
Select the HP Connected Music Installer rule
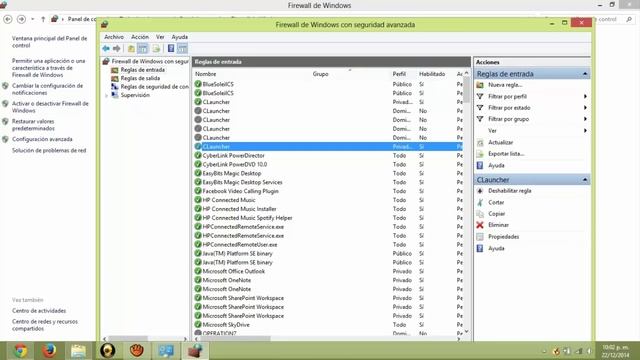239,209
